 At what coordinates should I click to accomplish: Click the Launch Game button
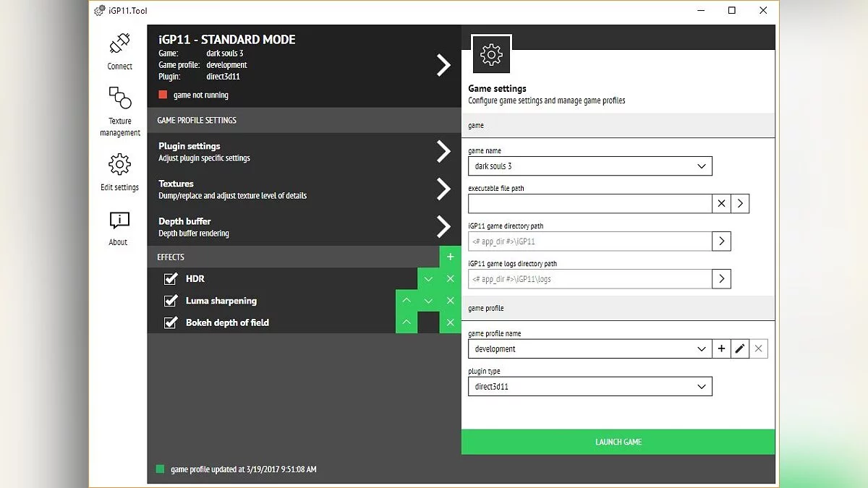pos(618,442)
